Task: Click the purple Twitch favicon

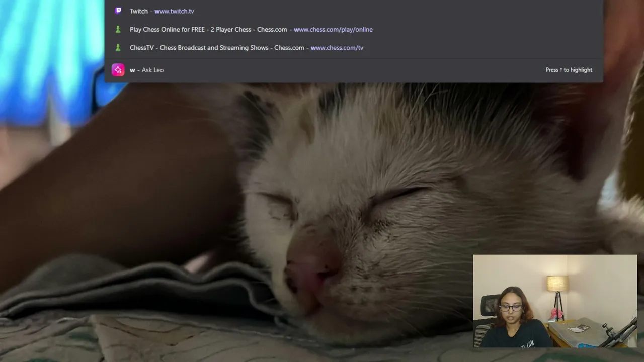Action: click(118, 11)
